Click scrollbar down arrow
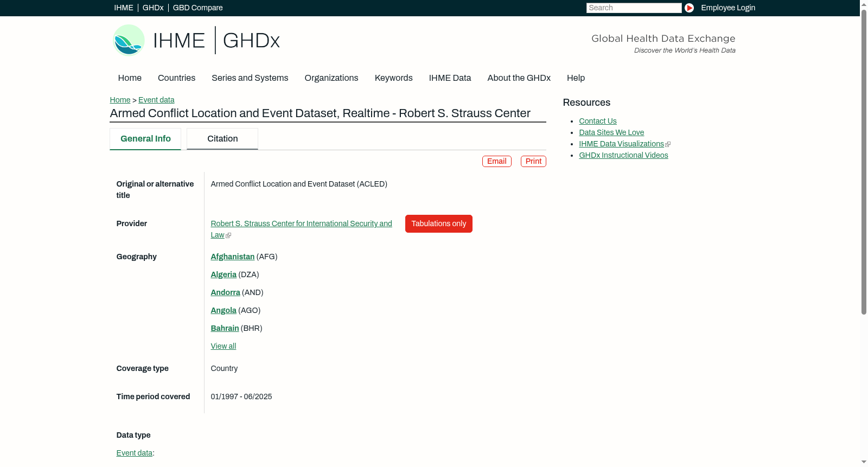The image size is (868, 467). click(x=864, y=462)
